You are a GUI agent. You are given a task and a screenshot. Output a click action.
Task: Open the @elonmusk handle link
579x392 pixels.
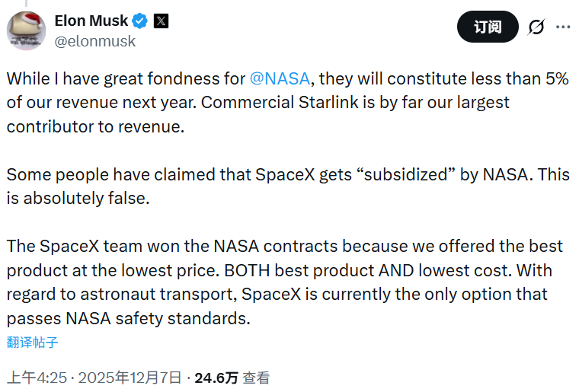[x=94, y=41]
